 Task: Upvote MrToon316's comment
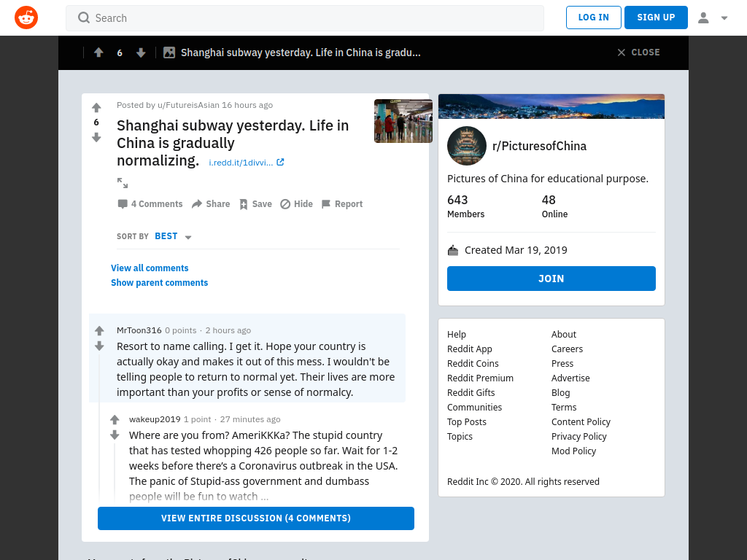tap(99, 330)
